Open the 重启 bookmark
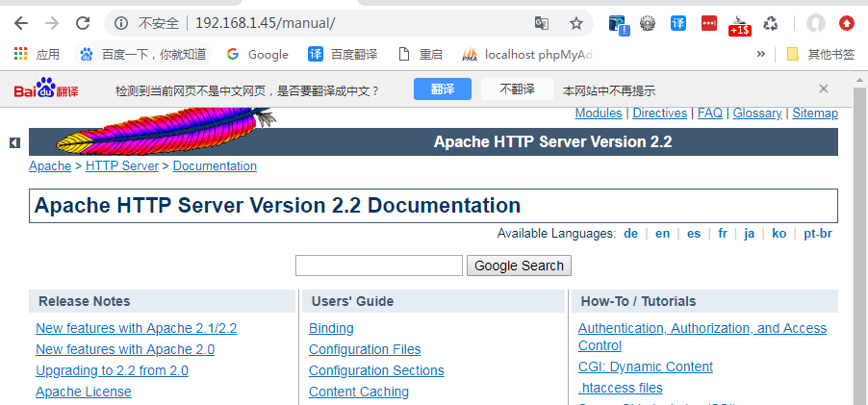The image size is (868, 405). click(x=421, y=54)
